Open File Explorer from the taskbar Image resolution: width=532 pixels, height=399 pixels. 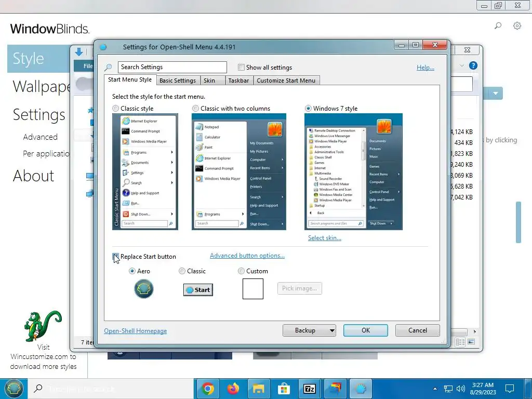tap(259, 389)
